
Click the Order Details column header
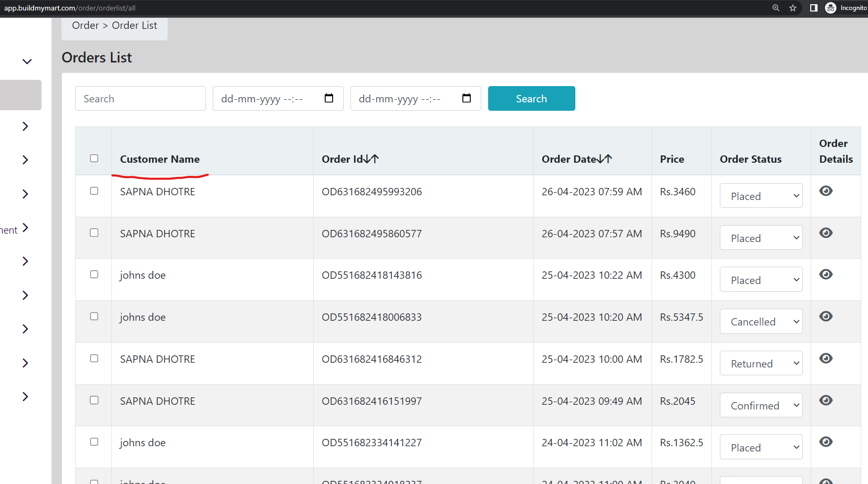836,151
